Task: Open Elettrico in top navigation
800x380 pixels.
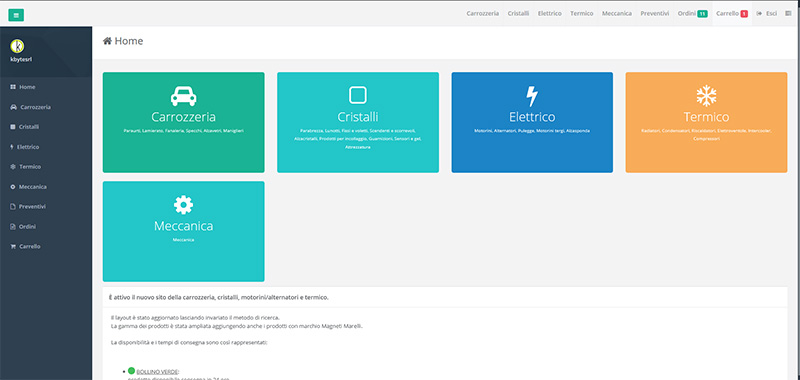Action: [x=549, y=13]
